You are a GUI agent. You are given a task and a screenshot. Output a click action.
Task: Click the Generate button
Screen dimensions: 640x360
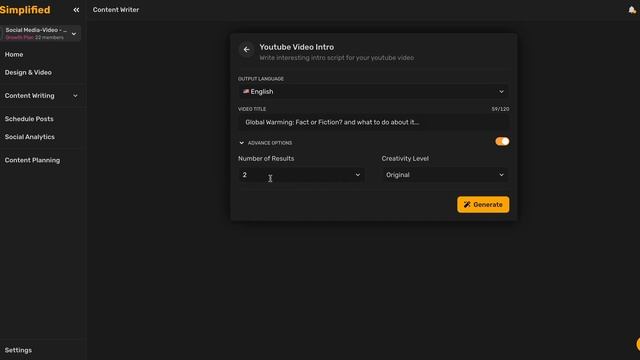point(483,204)
